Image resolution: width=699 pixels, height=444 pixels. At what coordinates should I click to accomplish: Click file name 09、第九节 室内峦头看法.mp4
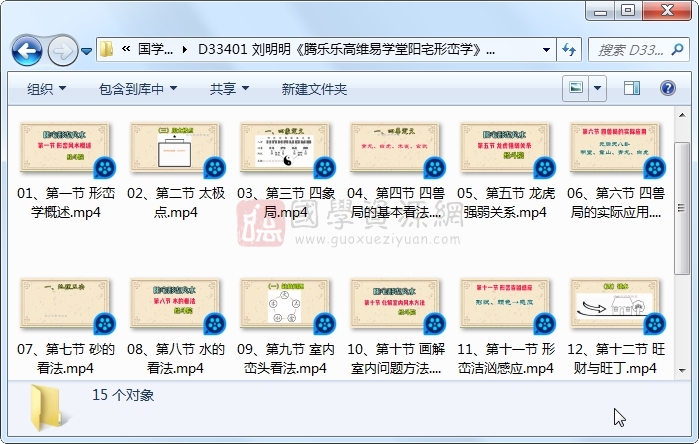pyautogui.click(x=286, y=358)
